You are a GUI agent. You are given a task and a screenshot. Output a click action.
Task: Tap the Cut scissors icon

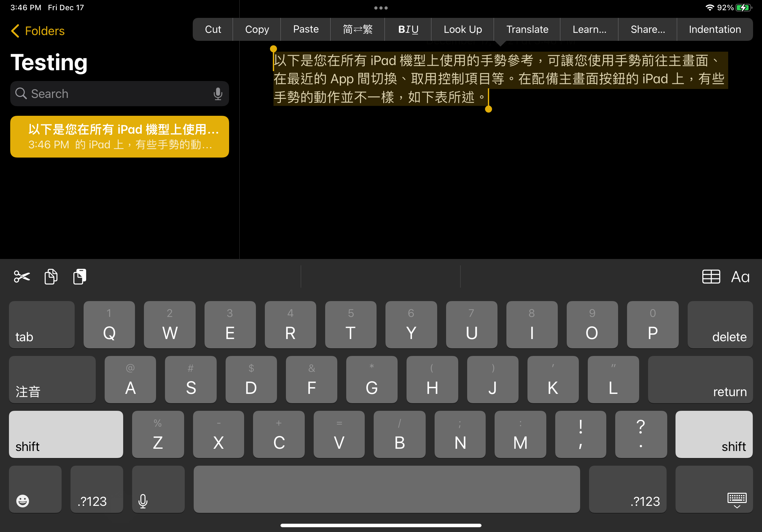tap(21, 276)
